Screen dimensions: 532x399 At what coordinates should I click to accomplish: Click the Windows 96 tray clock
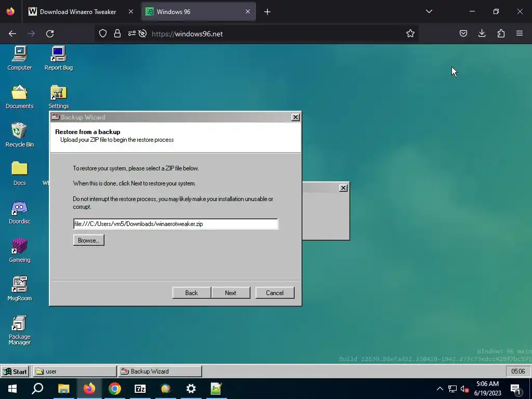518,371
